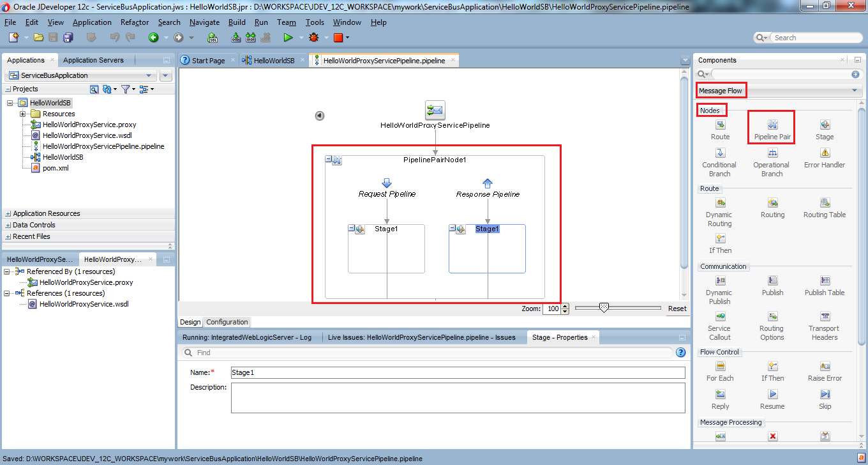Collapse Stage1 under Response Pipeline
868x465 pixels.
pos(453,229)
